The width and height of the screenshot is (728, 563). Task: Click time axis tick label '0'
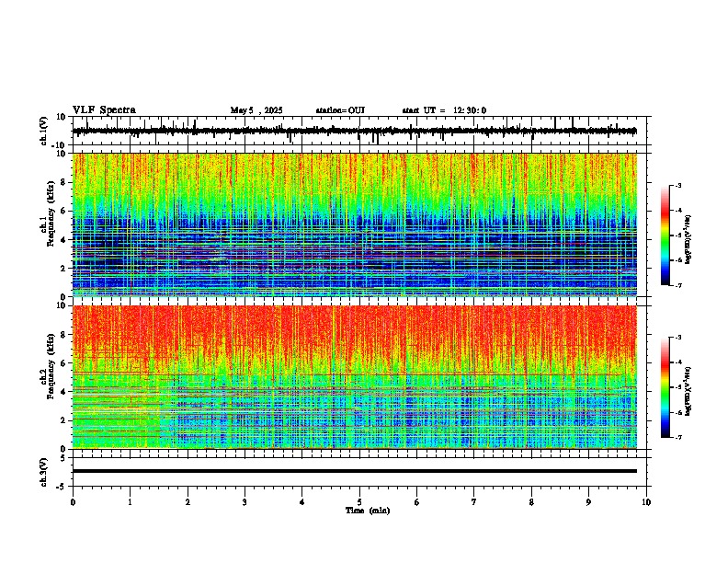(73, 502)
